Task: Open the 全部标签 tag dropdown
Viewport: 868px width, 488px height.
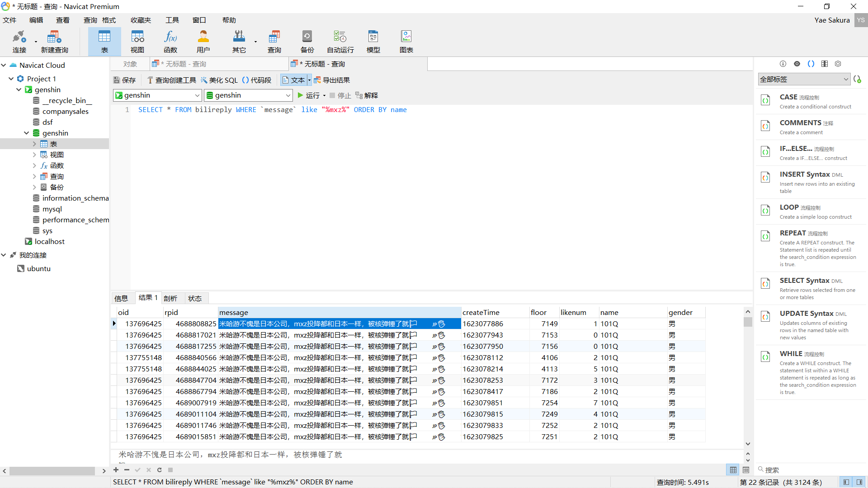Action: coord(804,79)
